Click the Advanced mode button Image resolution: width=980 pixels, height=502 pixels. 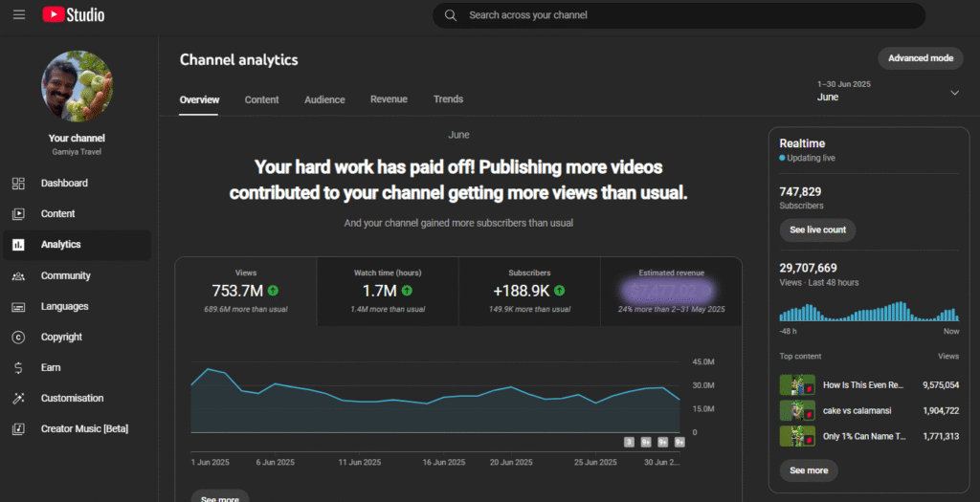coord(920,58)
